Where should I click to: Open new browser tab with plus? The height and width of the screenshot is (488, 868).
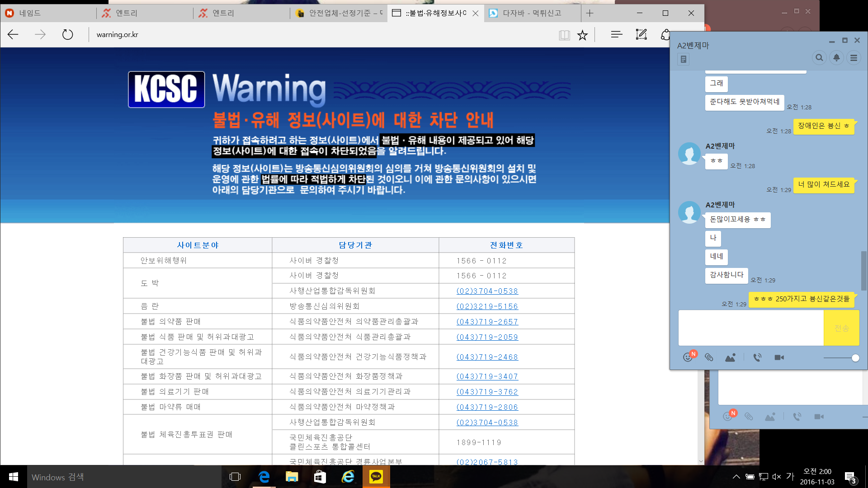coord(590,13)
